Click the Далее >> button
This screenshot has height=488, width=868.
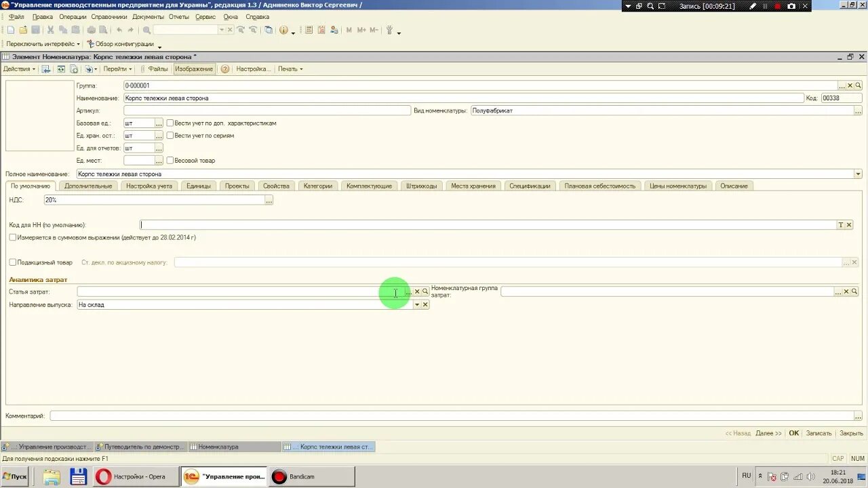point(768,433)
